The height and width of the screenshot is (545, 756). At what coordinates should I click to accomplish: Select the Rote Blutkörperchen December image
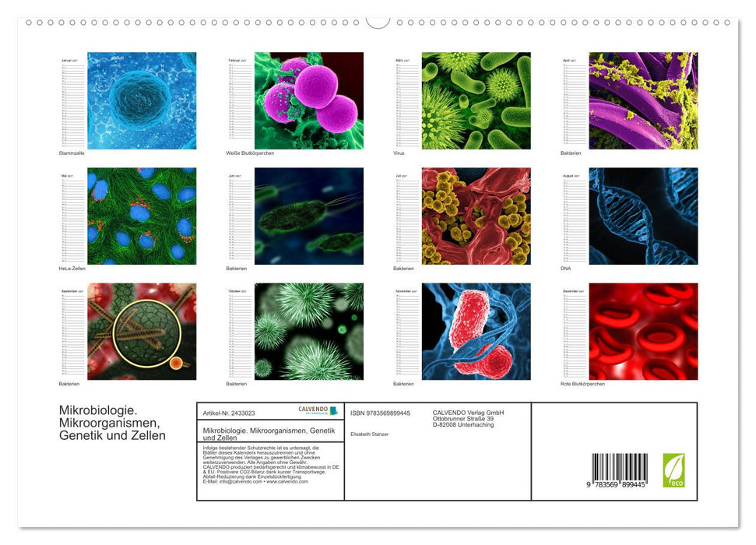tap(643, 332)
